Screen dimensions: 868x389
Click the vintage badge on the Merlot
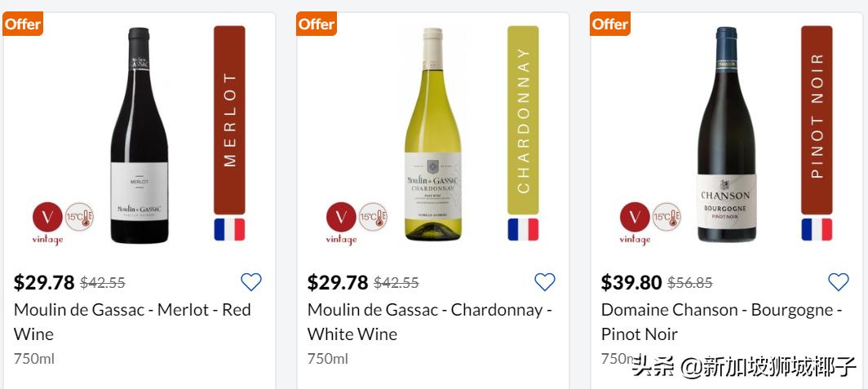coord(47,219)
